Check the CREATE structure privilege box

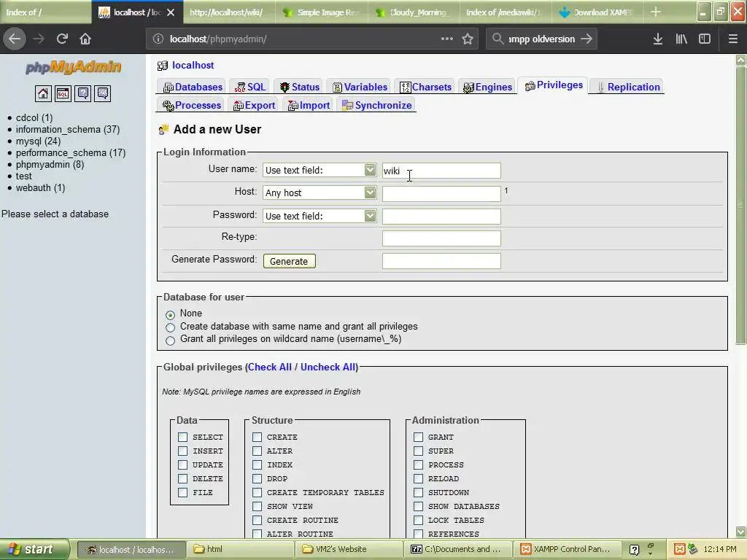click(x=258, y=437)
